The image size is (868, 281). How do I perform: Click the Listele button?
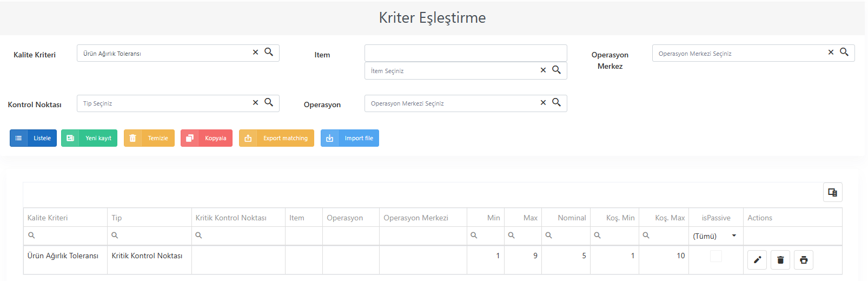point(33,138)
